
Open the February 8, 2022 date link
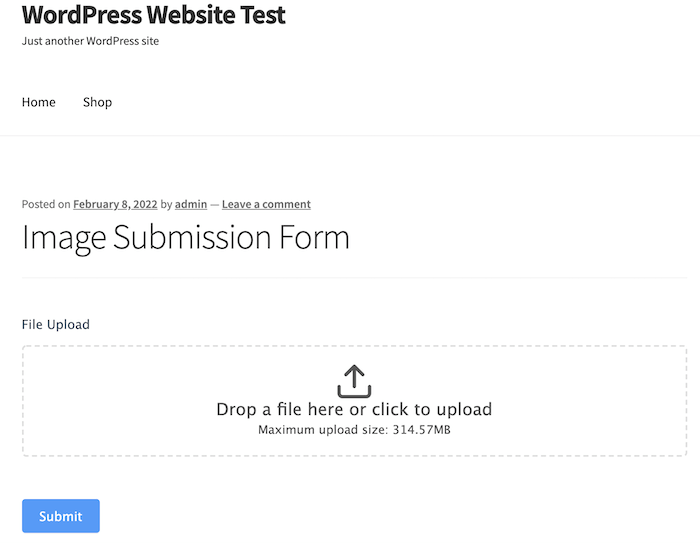pyautogui.click(x=115, y=205)
